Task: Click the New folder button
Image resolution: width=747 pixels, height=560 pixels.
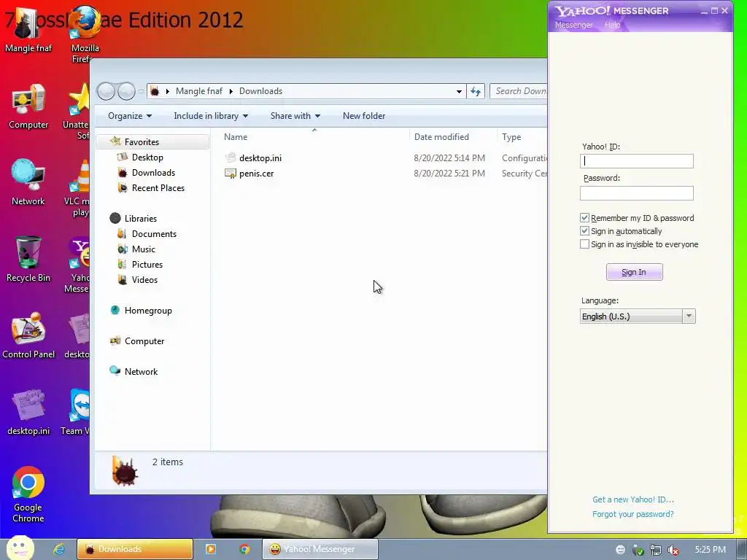Action: pos(364,116)
